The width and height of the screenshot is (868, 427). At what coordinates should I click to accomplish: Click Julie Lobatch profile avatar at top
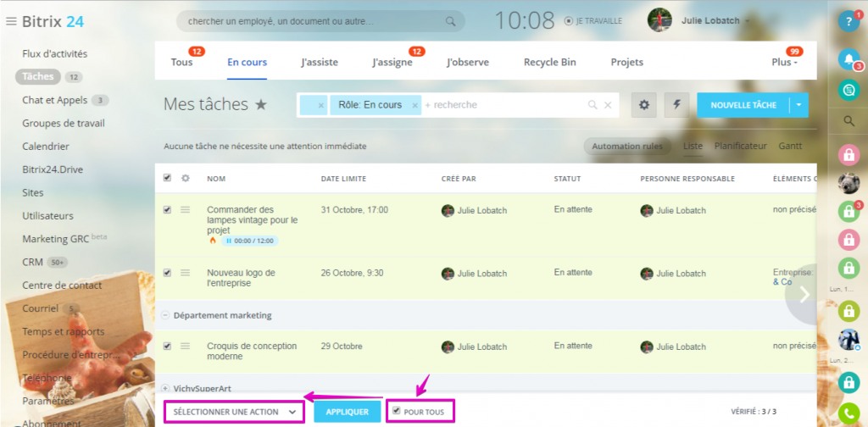(x=659, y=20)
